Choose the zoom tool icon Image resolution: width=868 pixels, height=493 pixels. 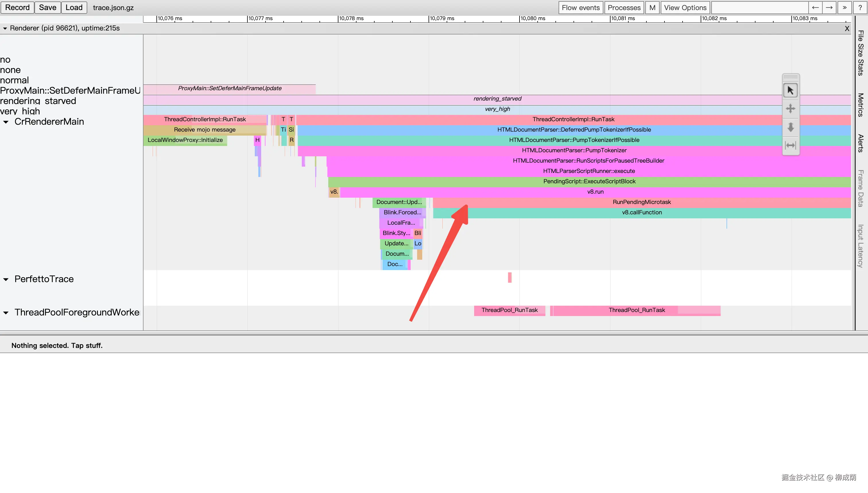pyautogui.click(x=790, y=127)
